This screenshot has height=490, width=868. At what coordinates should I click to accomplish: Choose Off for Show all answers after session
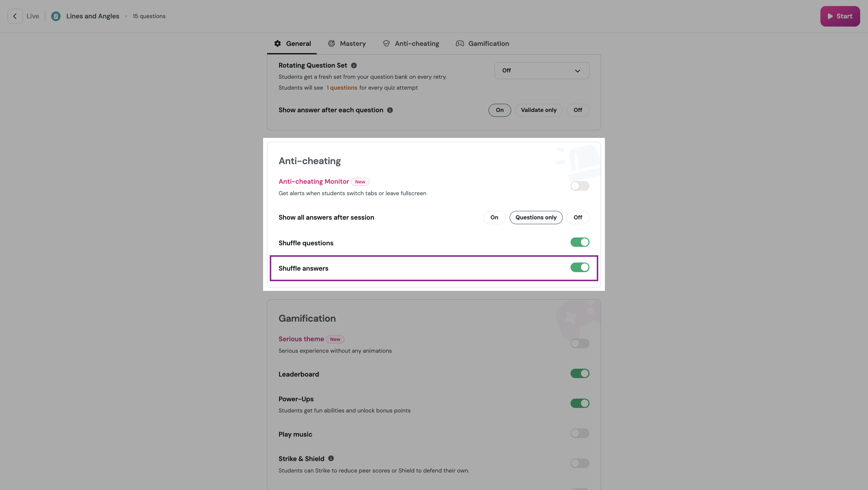pos(577,218)
